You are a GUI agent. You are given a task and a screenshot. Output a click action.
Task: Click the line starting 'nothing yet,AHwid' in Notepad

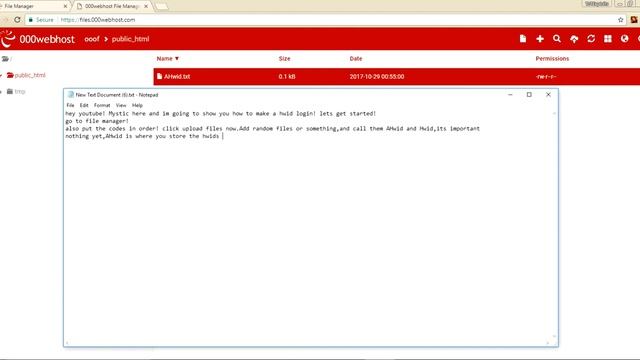[142, 136]
